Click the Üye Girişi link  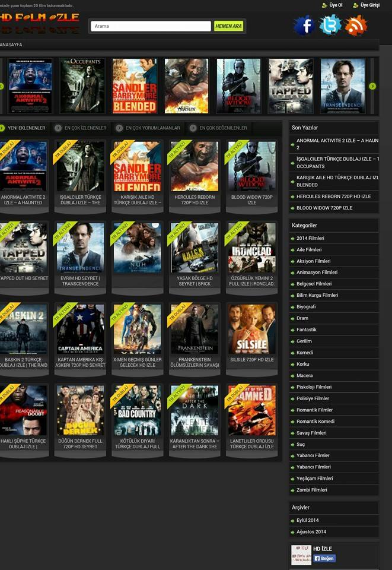tap(366, 5)
